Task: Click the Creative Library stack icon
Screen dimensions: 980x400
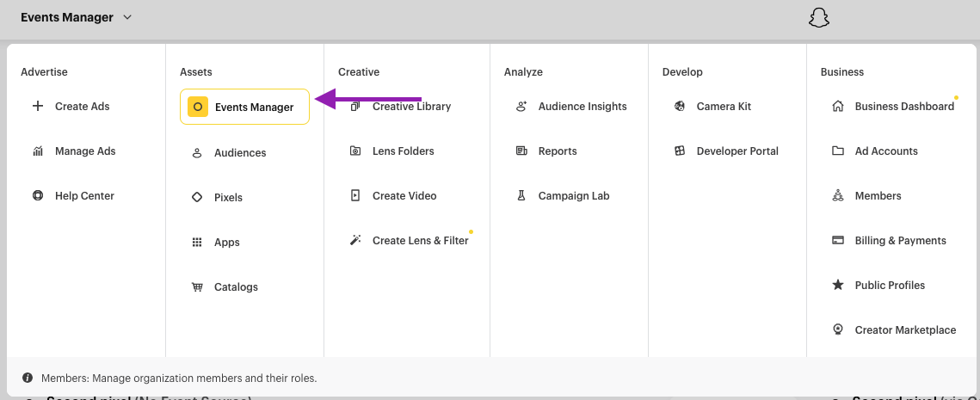Action: 355,107
